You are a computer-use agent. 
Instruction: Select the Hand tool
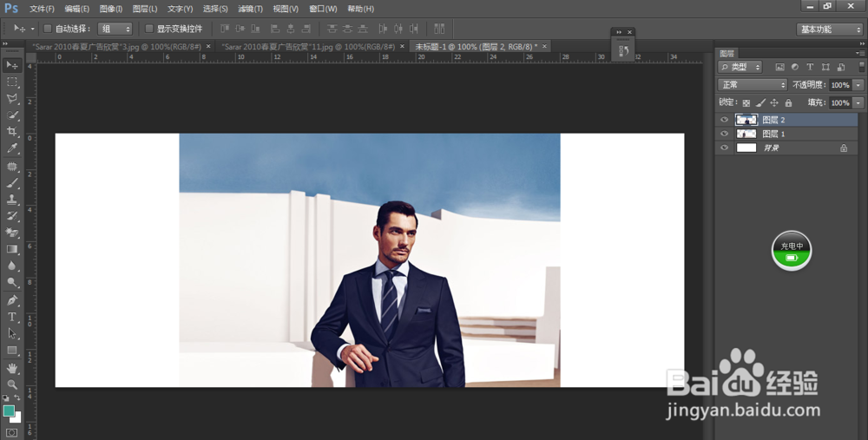pyautogui.click(x=11, y=367)
